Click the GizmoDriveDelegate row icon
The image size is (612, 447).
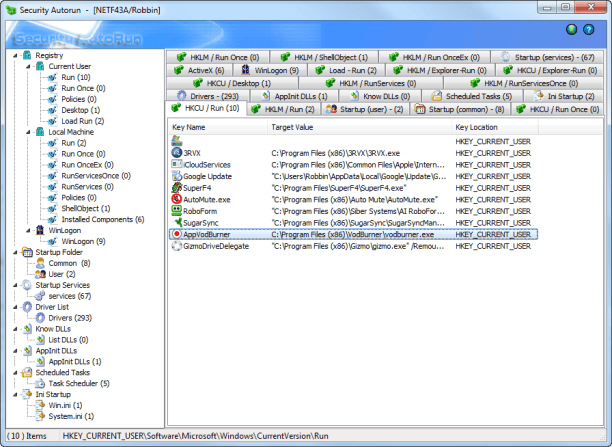(177, 246)
